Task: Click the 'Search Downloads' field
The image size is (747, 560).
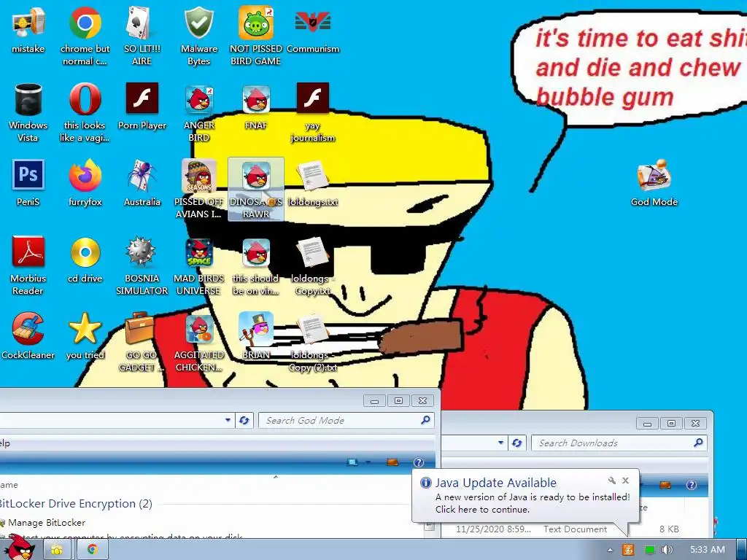Action: (619, 443)
